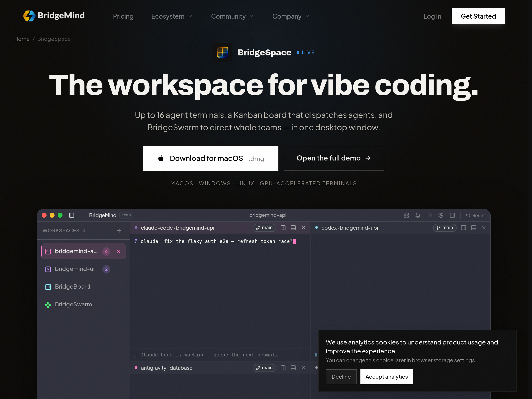Click the voice waveform icon
This screenshot has height=399, width=532.
point(429,215)
